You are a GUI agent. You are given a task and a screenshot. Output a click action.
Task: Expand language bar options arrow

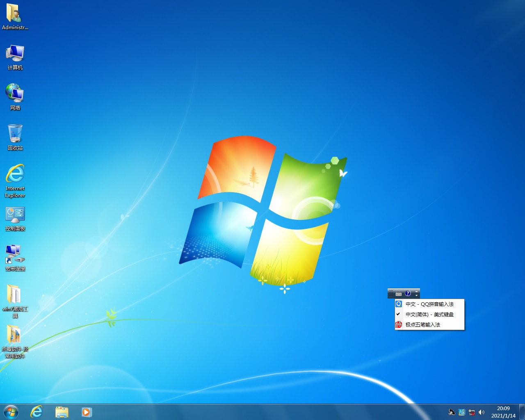click(x=417, y=295)
